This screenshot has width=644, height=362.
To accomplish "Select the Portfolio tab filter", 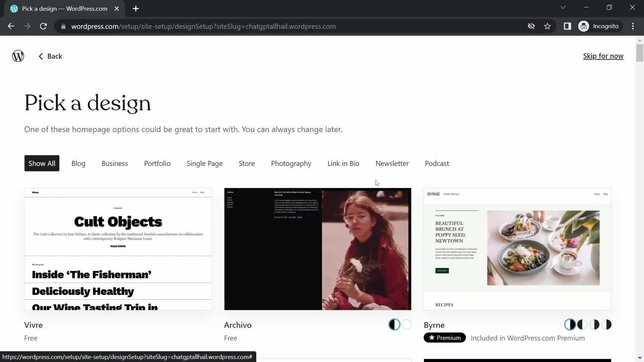I will 157,164.
